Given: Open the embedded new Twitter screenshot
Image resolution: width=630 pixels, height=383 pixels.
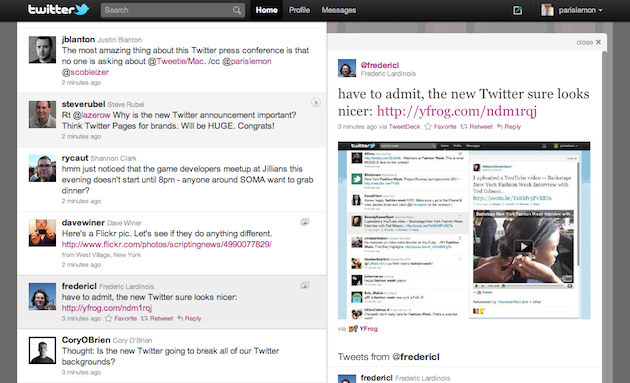Looking at the screenshot, I should point(464,230).
